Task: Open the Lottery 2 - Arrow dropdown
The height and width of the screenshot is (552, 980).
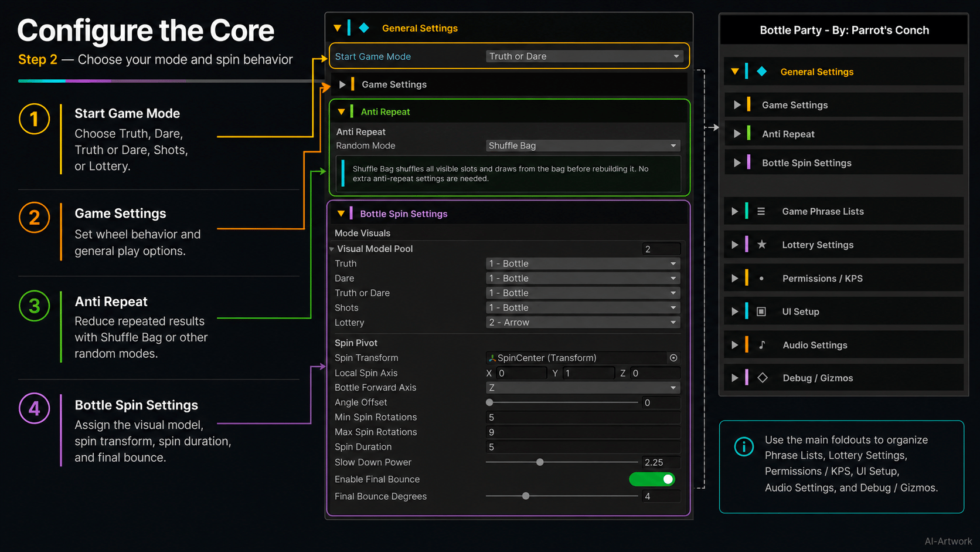Action: (583, 322)
